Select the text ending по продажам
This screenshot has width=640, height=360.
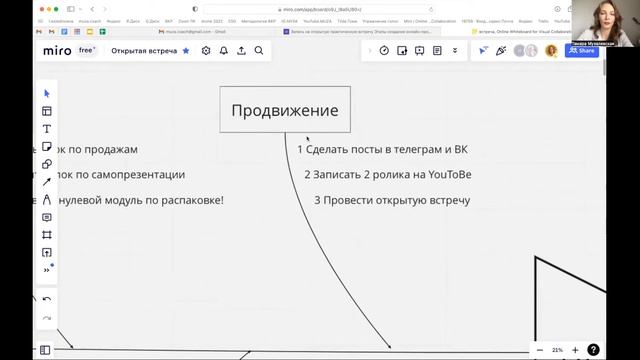coord(97,149)
